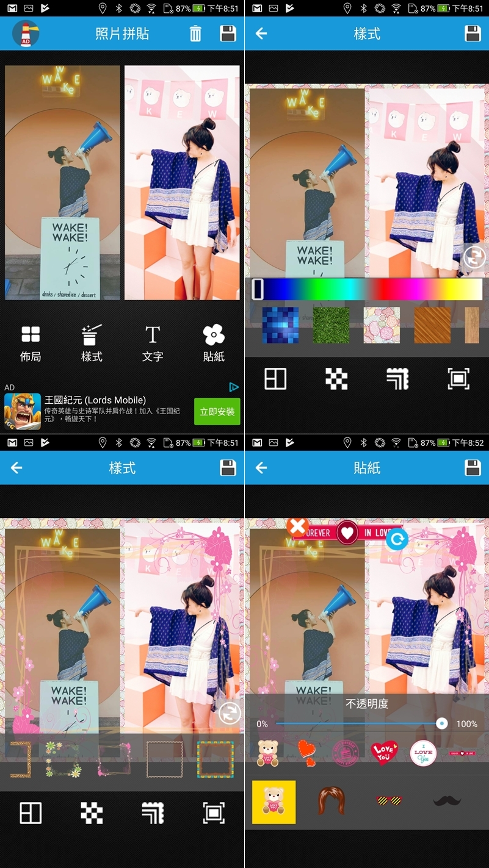Select the yellow teddy bear sticker category
489x868 pixels.
click(x=274, y=802)
